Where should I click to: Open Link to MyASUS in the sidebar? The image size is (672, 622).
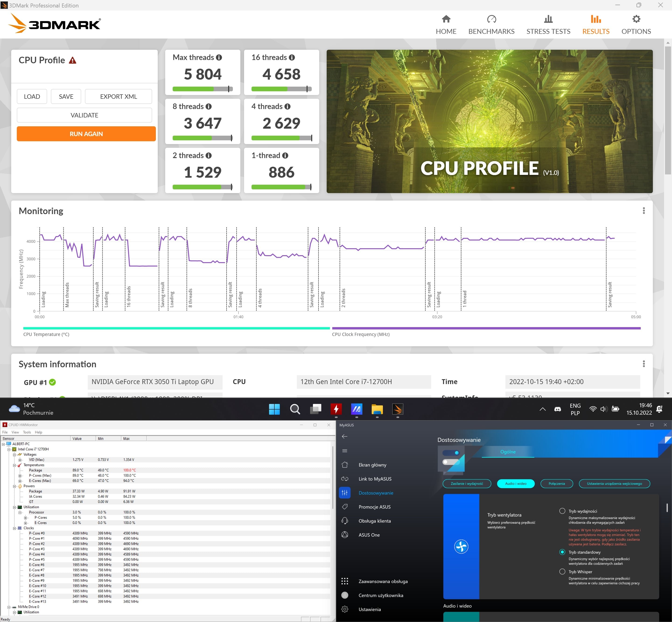click(375, 479)
